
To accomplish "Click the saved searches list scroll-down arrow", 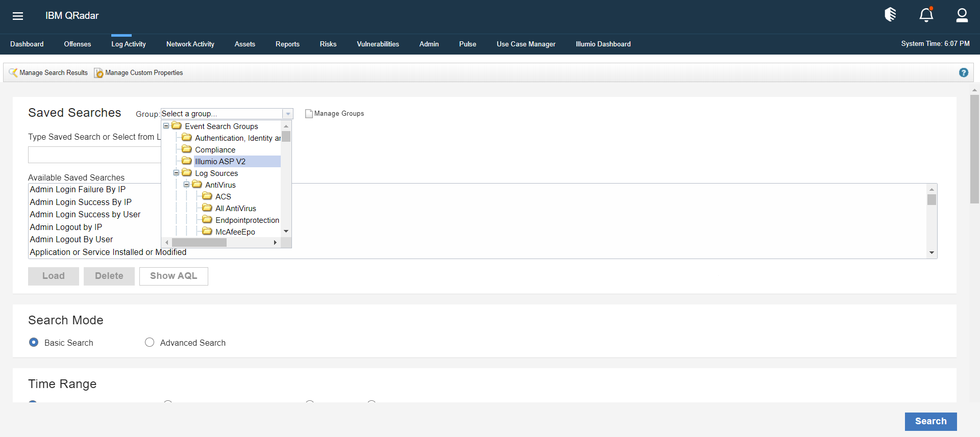I will click(x=932, y=253).
